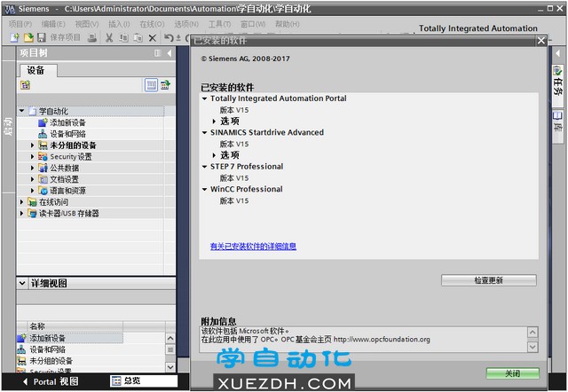
Task: Expand the 未分组的设备 tree node
Action: click(32, 145)
